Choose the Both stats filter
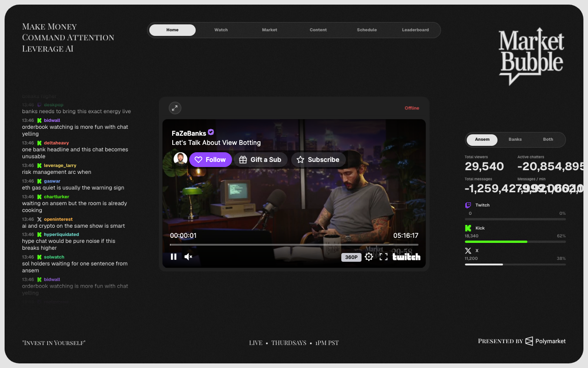Image resolution: width=588 pixels, height=368 pixels. click(x=548, y=139)
